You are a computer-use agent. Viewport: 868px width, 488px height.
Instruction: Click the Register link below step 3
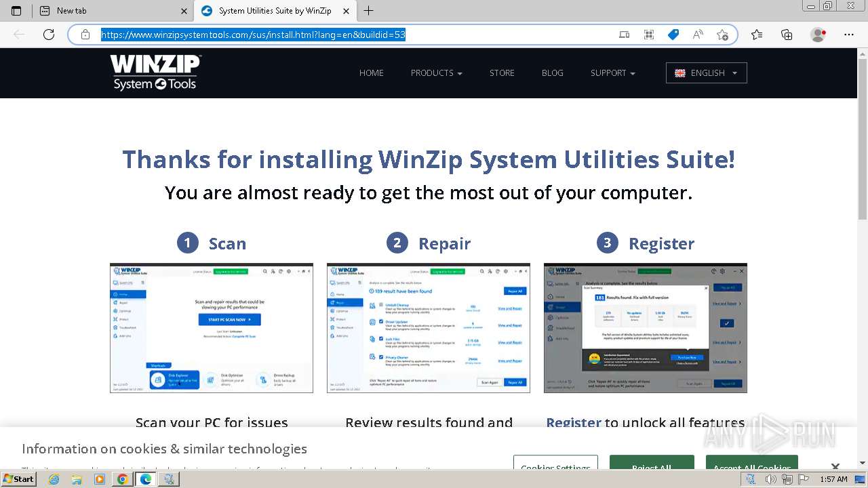574,422
